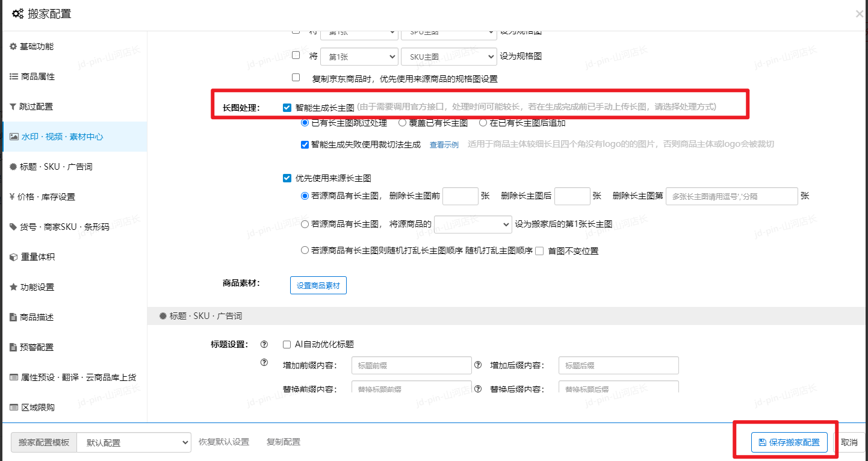Click the star icon beside 功能设置
This screenshot has width=868, height=461.
click(x=13, y=288)
